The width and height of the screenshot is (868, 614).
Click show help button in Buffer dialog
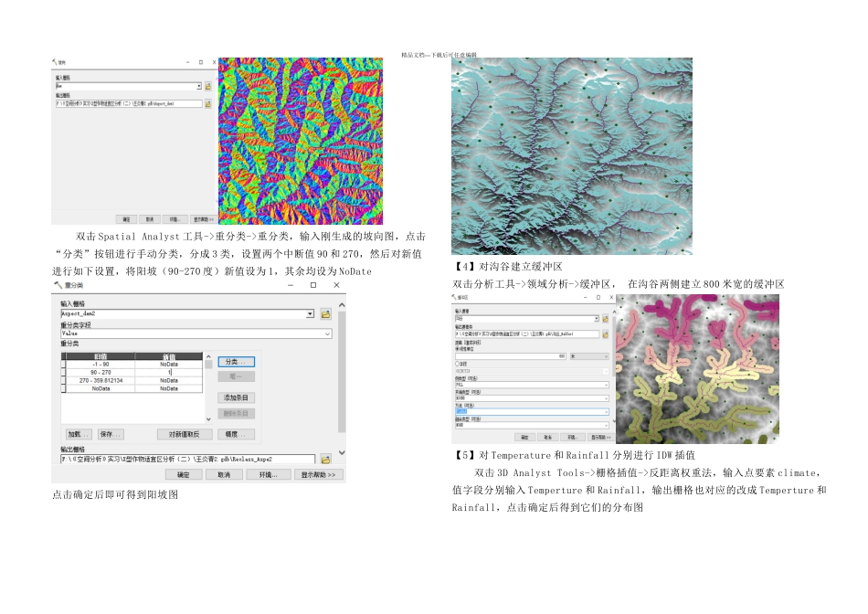click(x=601, y=438)
